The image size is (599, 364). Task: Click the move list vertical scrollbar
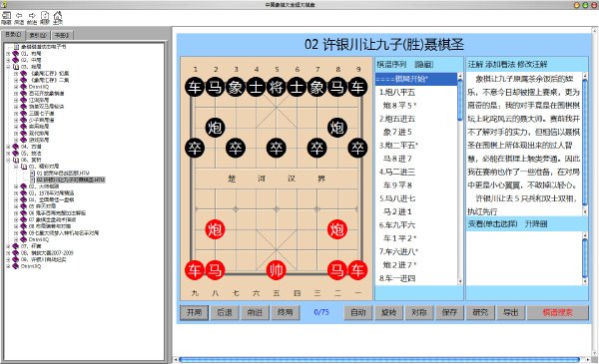click(460, 179)
